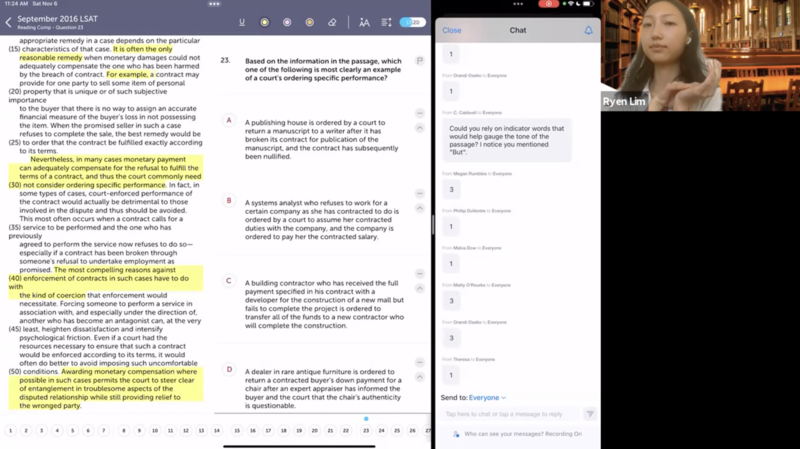Select the yellow highlighter tool
The width and height of the screenshot is (800, 449).
tap(265, 22)
